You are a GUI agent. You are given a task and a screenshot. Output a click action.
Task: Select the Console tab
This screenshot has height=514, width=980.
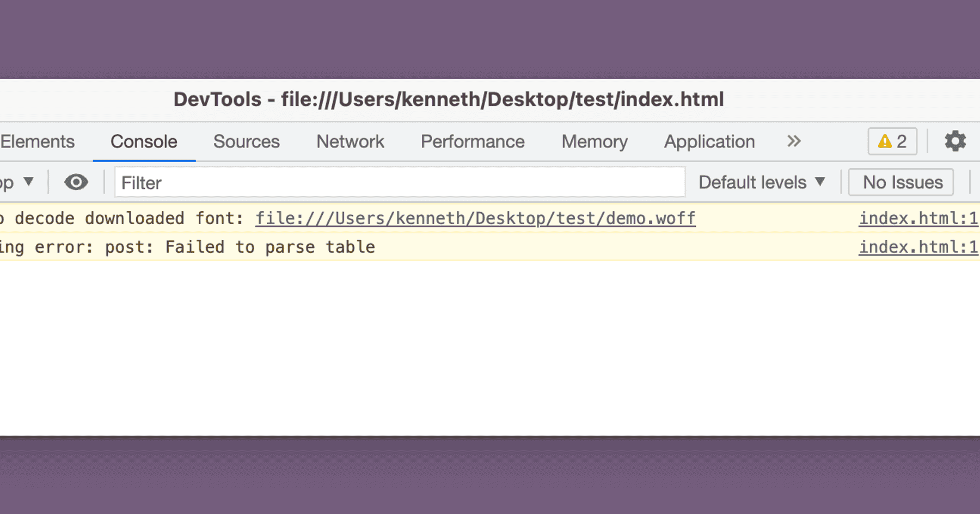click(144, 141)
